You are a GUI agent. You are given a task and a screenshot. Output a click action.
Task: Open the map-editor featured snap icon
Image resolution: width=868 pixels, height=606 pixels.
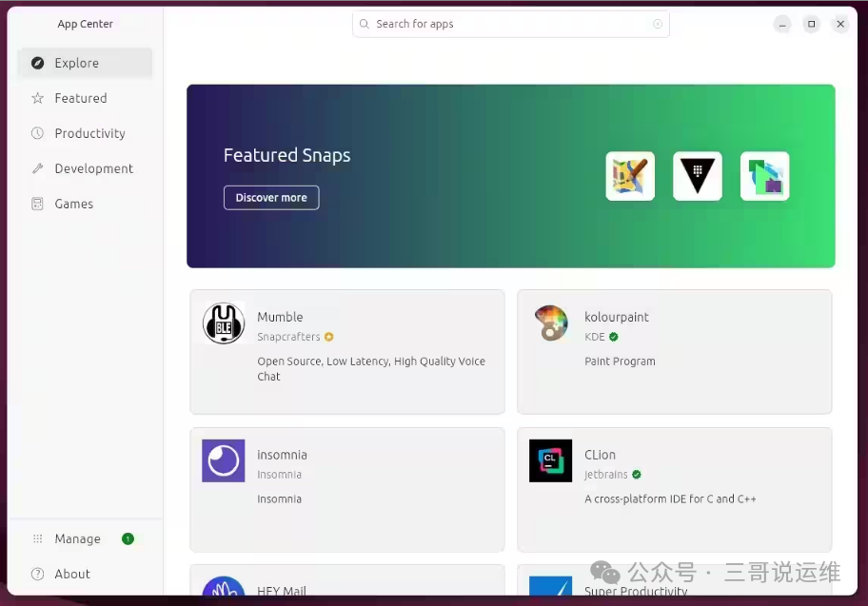coord(630,176)
